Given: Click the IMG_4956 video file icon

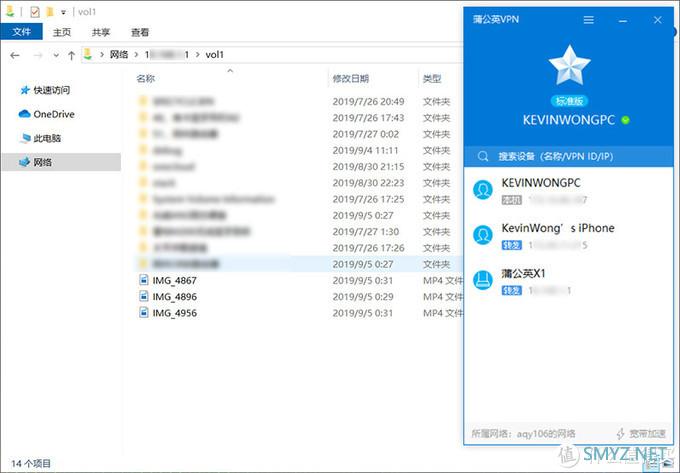Looking at the screenshot, I should click(x=143, y=312).
